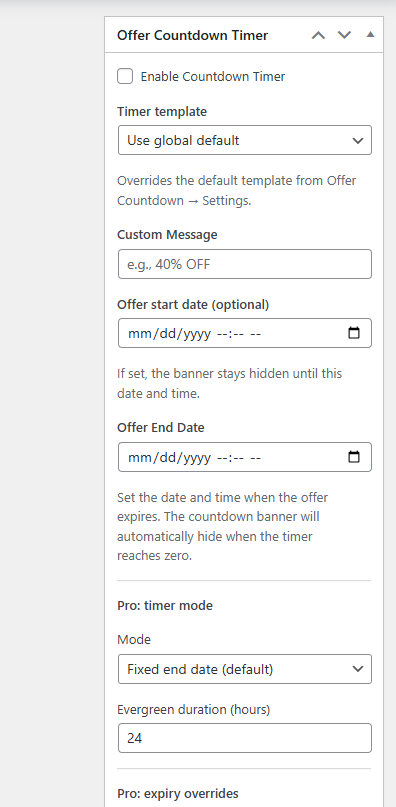Screen dimensions: 396x807
Task: Open the Mode dropdown
Action: pyautogui.click(x=245, y=669)
